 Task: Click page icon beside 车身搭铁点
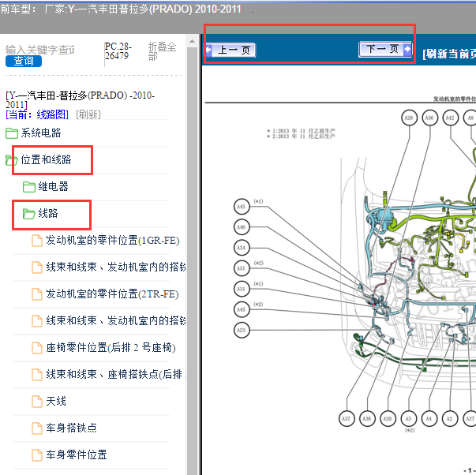click(37, 428)
